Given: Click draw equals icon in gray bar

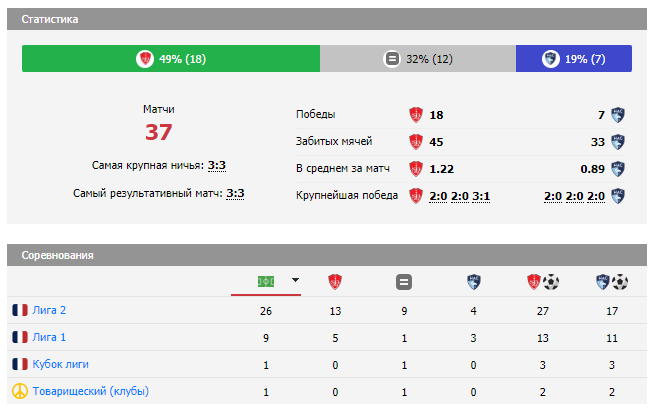Looking at the screenshot, I should [392, 59].
